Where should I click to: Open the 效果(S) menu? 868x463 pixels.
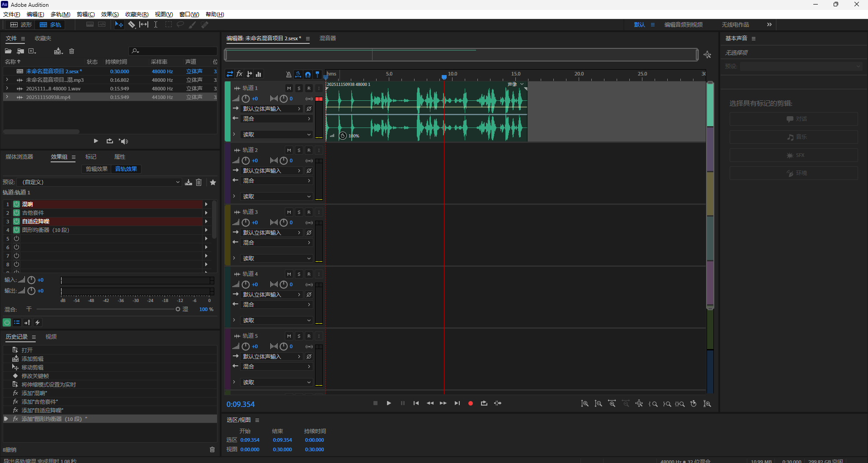pyautogui.click(x=109, y=14)
